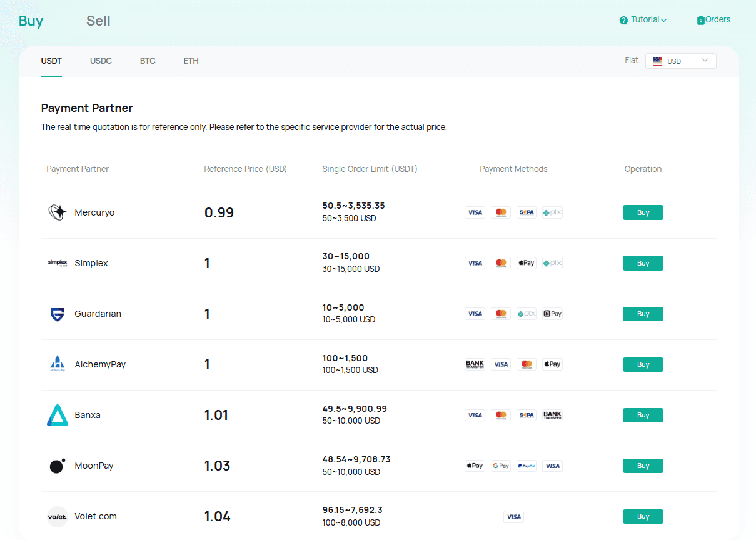
Task: Click Bank Transfer icon in AlchemyPay row
Action: click(x=475, y=364)
